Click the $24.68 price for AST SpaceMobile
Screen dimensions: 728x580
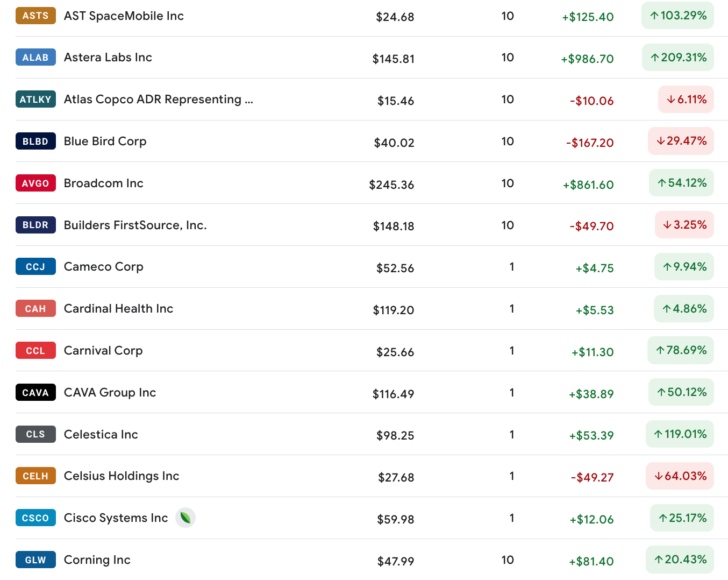(x=395, y=17)
